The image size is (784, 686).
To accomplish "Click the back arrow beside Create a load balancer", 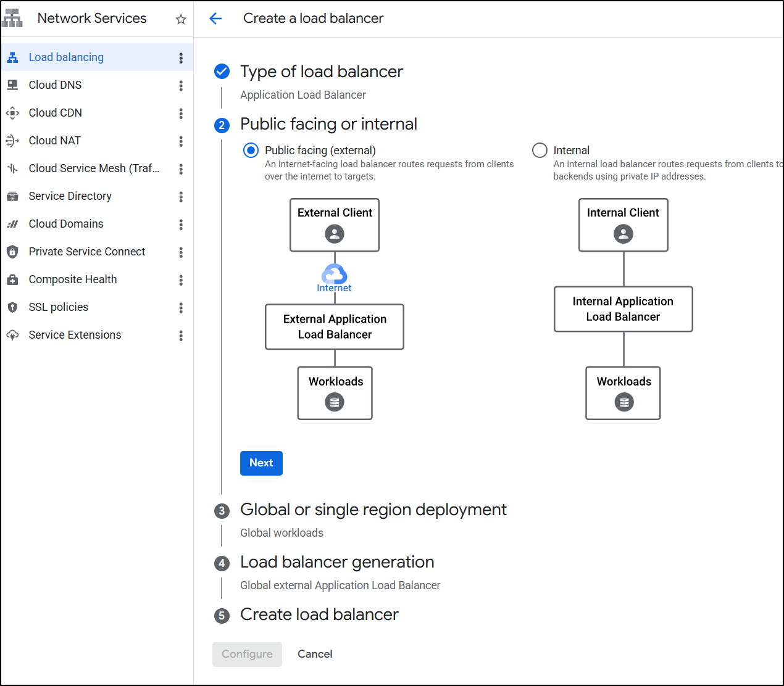I will pos(215,19).
